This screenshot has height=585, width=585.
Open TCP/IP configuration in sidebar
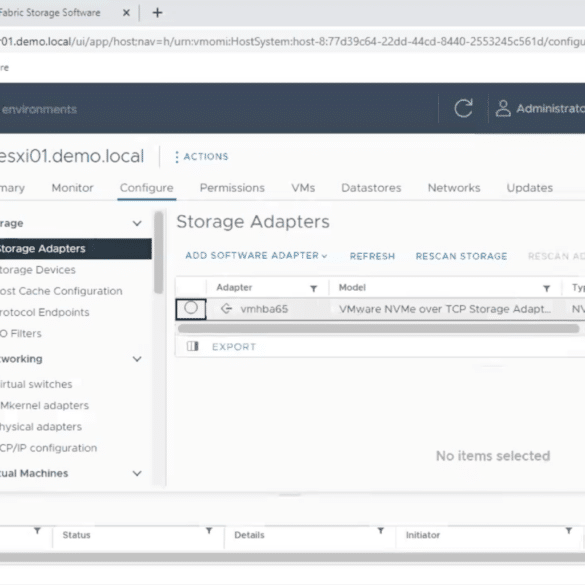pyautogui.click(x=48, y=448)
